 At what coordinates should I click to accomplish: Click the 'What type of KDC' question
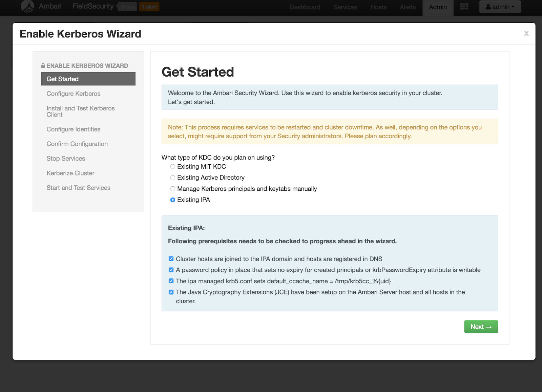218,158
